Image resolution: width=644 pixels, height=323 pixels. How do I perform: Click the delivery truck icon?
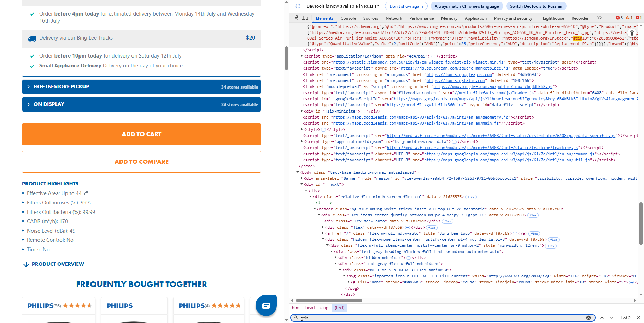pyautogui.click(x=32, y=38)
